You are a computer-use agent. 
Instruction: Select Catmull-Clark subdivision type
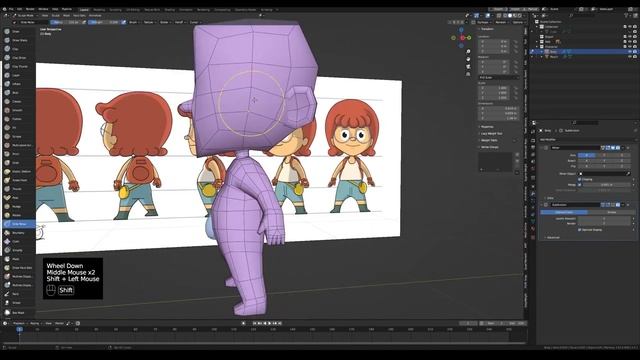[x=564, y=212]
